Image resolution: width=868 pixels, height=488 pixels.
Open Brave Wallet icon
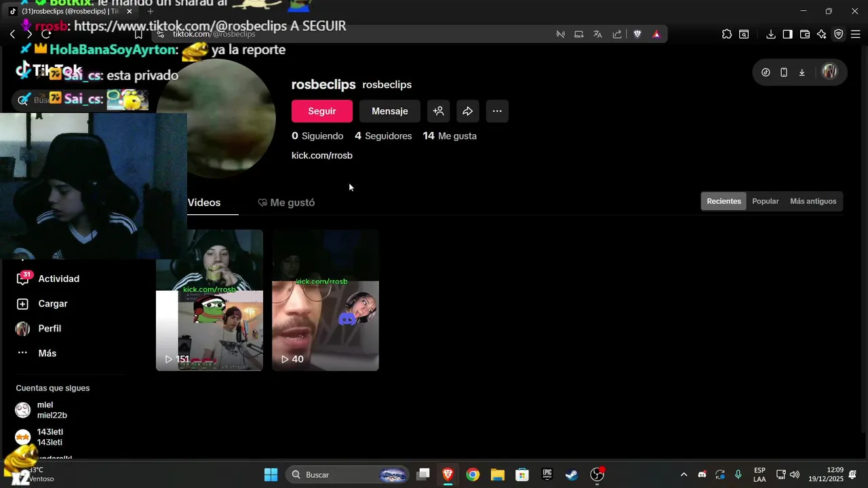click(x=805, y=34)
